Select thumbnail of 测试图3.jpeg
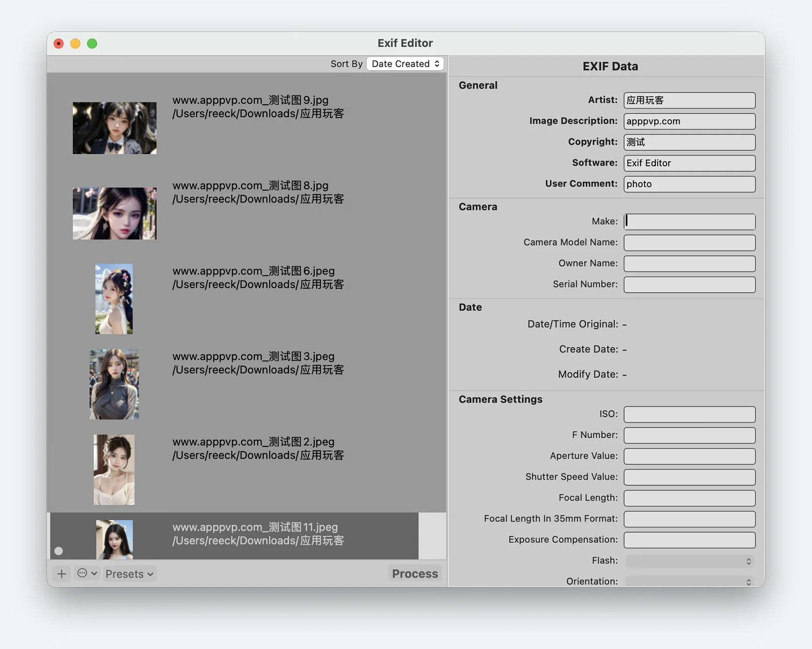Image resolution: width=812 pixels, height=649 pixels. 114,384
